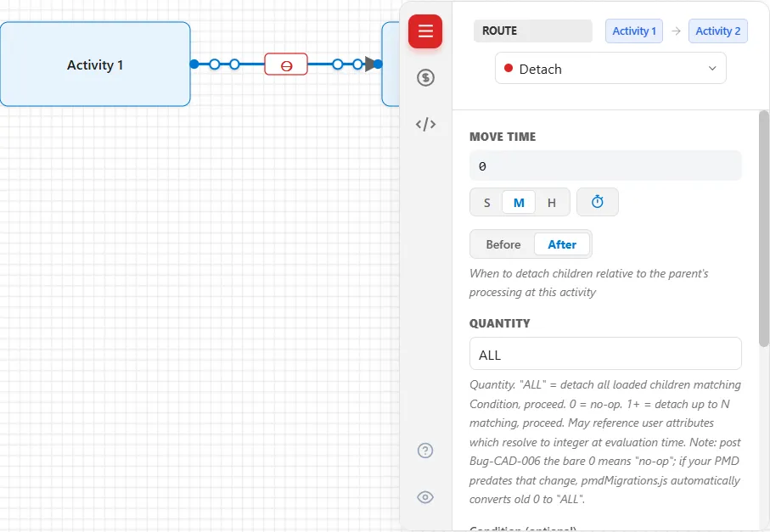
Task: Click the help question mark icon
Action: (x=425, y=451)
